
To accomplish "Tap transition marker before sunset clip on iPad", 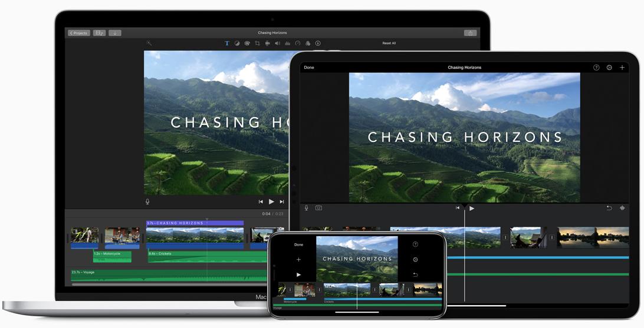I will [552, 237].
